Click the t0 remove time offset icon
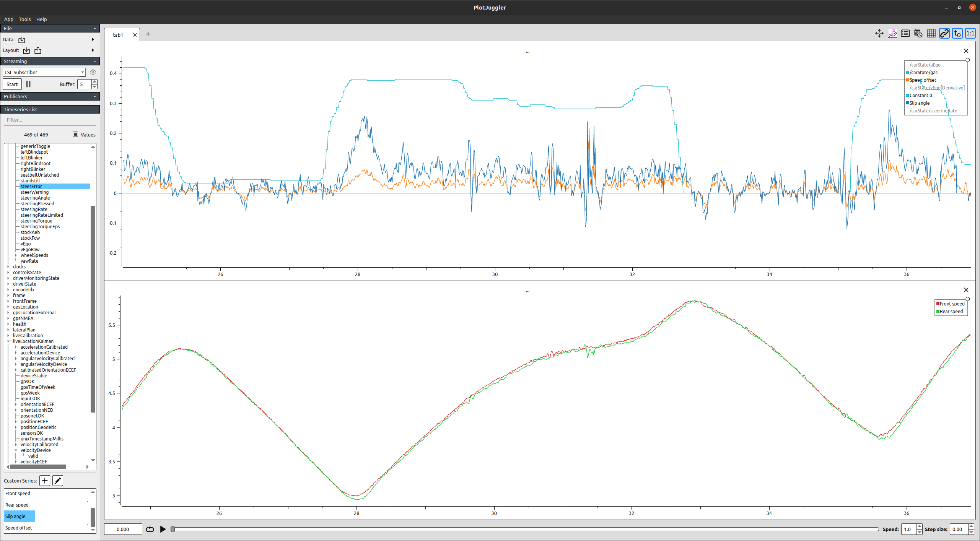The height and width of the screenshot is (541, 980). tap(956, 33)
